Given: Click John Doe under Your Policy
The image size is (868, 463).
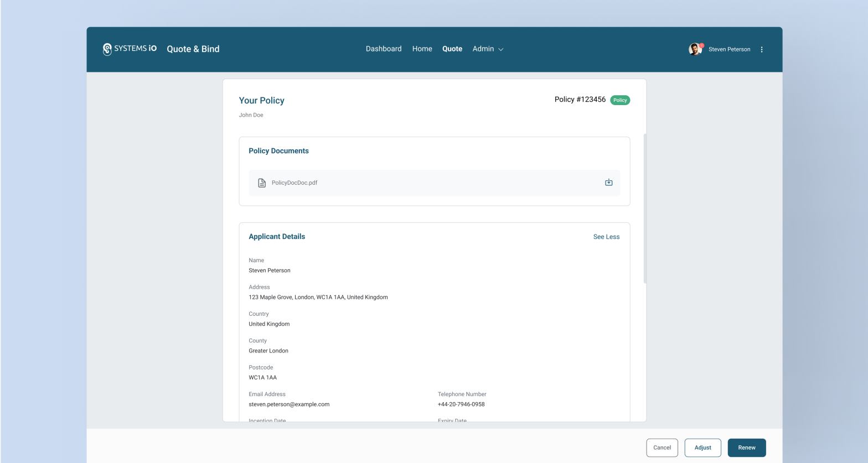Looking at the screenshot, I should click(251, 115).
